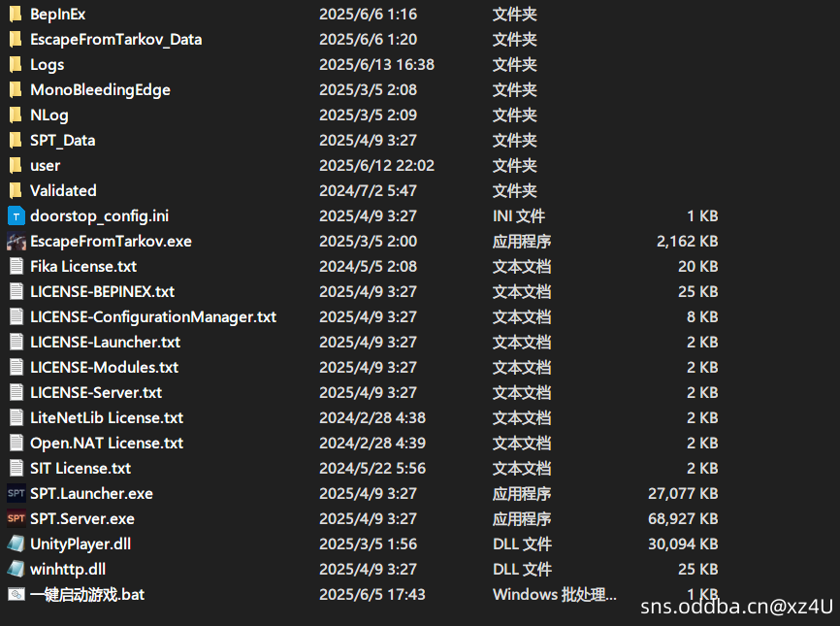This screenshot has height=626, width=840.
Task: Click the Validated folder icon
Action: tap(16, 190)
